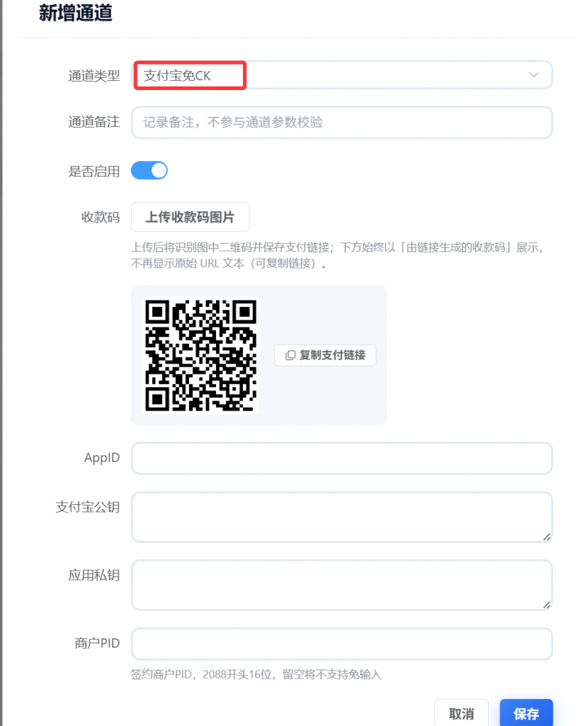Select the generated QR code image
The image size is (588, 726).
(200, 355)
